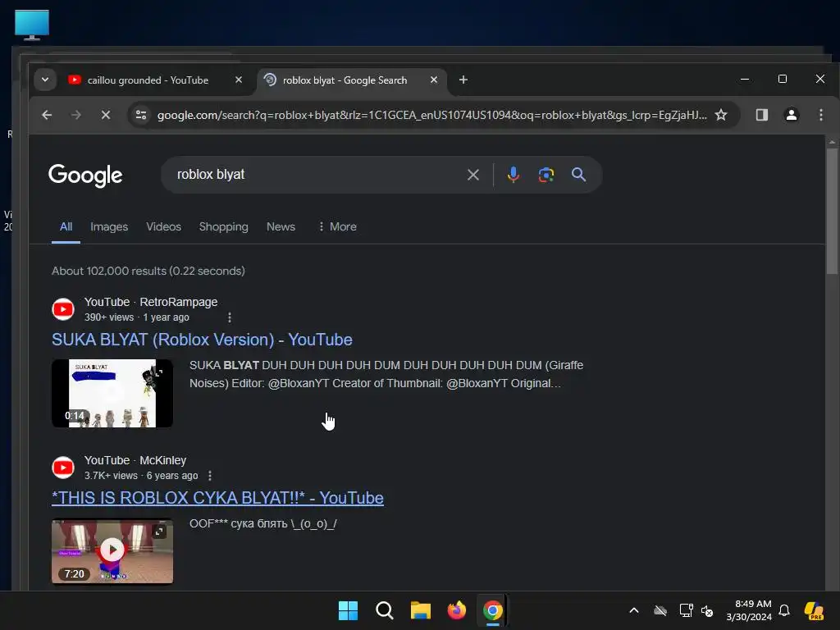840x630 pixels.
Task: Switch to Images results tab
Action: click(x=109, y=226)
